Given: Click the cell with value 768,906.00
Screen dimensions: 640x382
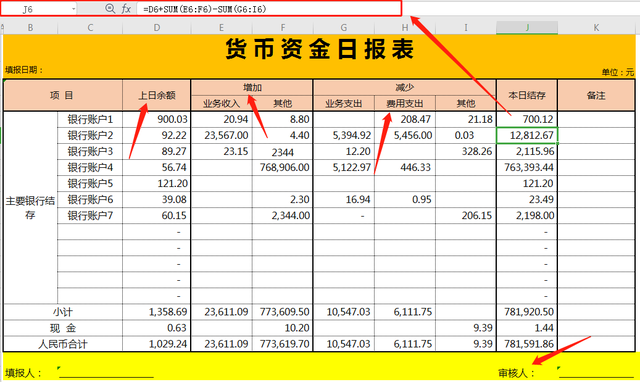Looking at the screenshot, I should coord(282,167).
